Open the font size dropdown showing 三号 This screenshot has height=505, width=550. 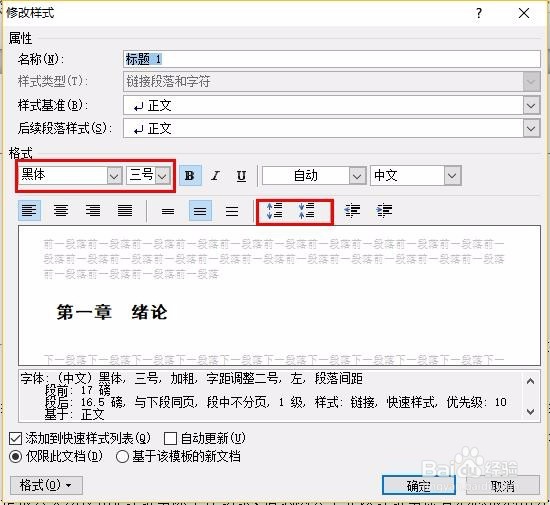(x=162, y=175)
